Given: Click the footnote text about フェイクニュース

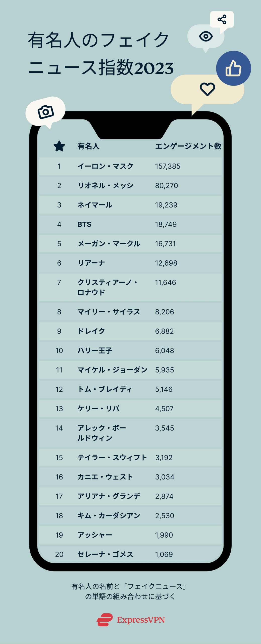Looking at the screenshot, I should [x=130, y=591].
